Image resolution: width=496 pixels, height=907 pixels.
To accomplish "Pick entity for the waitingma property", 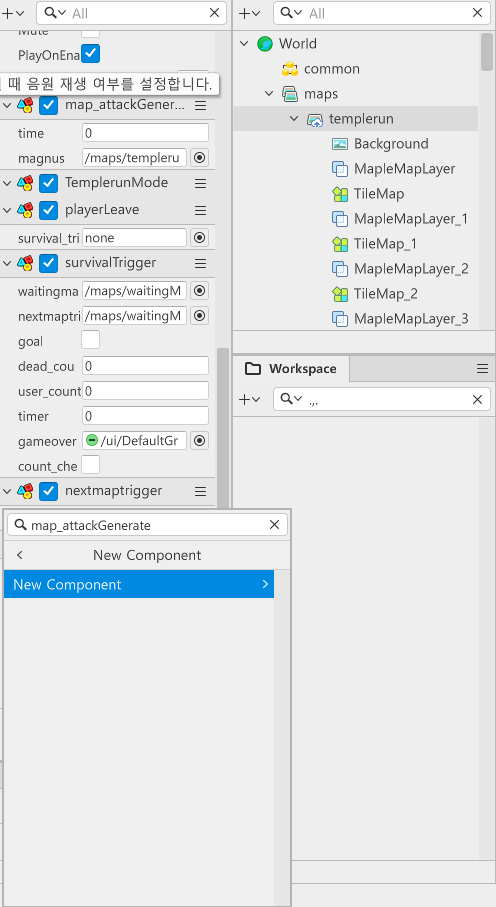I will 200,290.
